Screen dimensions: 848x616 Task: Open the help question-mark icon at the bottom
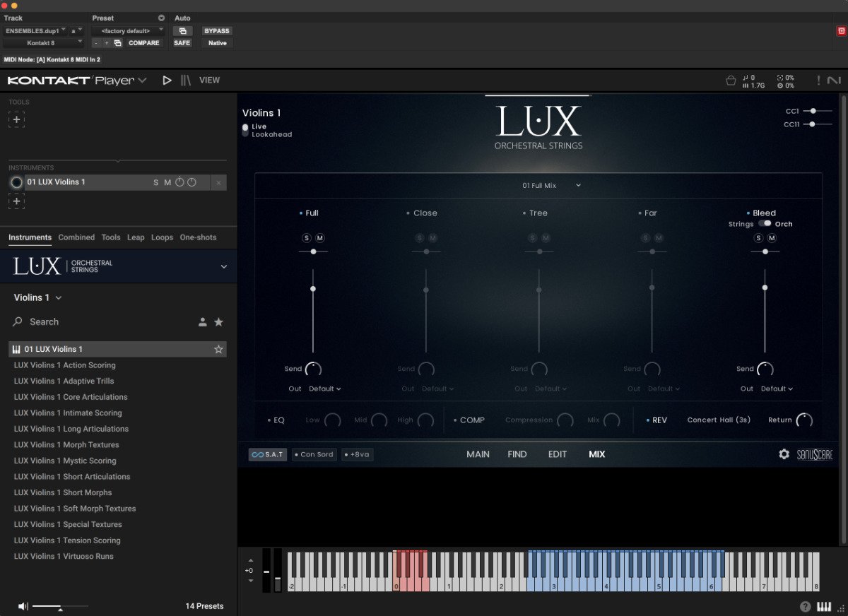(x=805, y=606)
